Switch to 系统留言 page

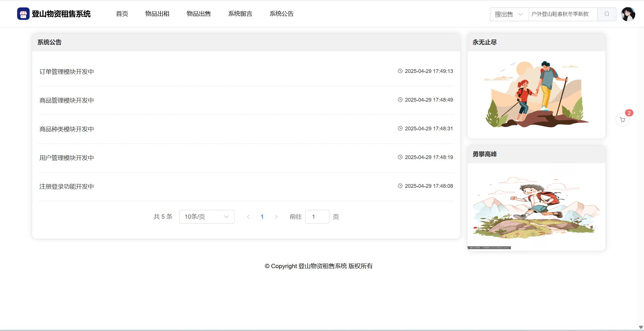240,14
